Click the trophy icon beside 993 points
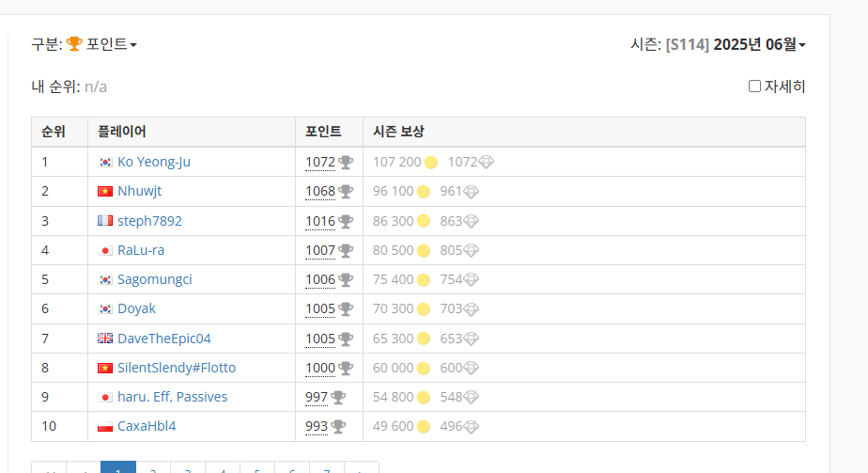 [338, 427]
